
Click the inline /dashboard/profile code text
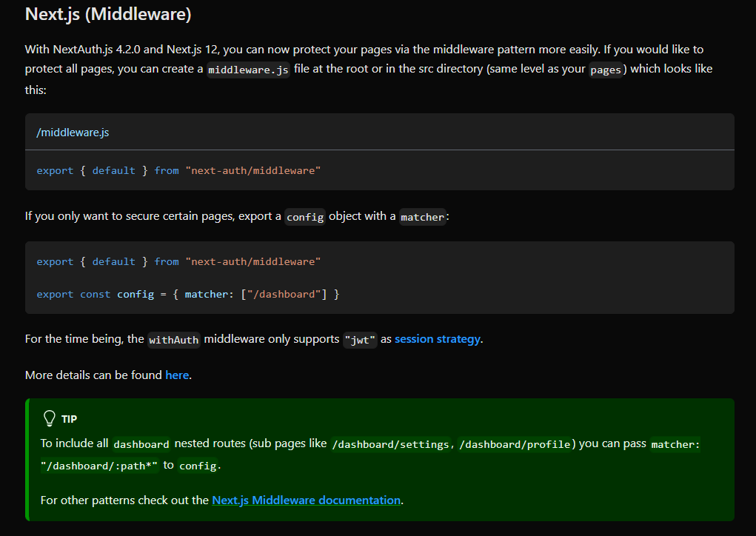pos(515,444)
